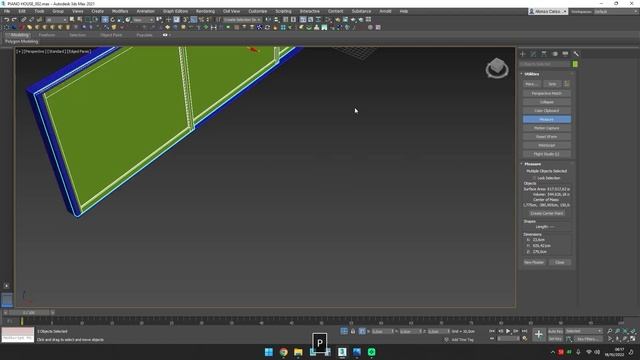
Task: Click the Play Animation button
Action: click(x=508, y=331)
